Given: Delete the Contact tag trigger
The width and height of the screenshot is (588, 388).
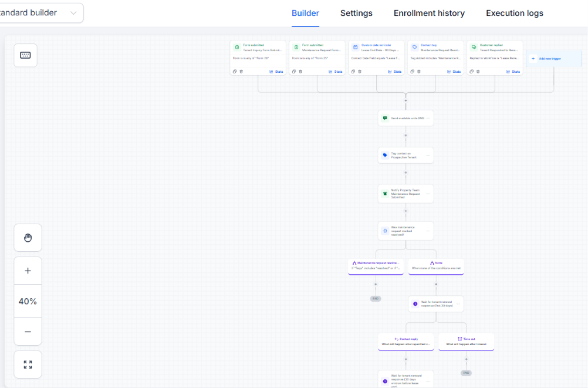Looking at the screenshot, I should point(419,71).
